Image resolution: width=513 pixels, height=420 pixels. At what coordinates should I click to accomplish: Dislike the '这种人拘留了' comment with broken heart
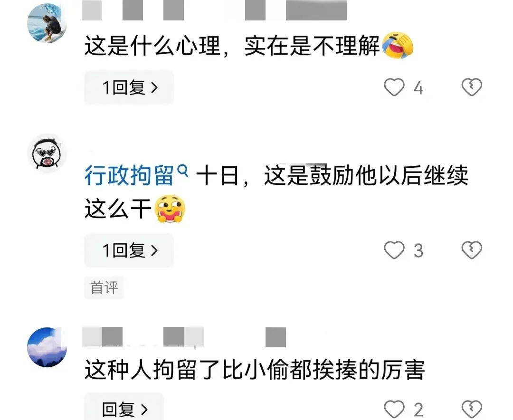click(472, 409)
